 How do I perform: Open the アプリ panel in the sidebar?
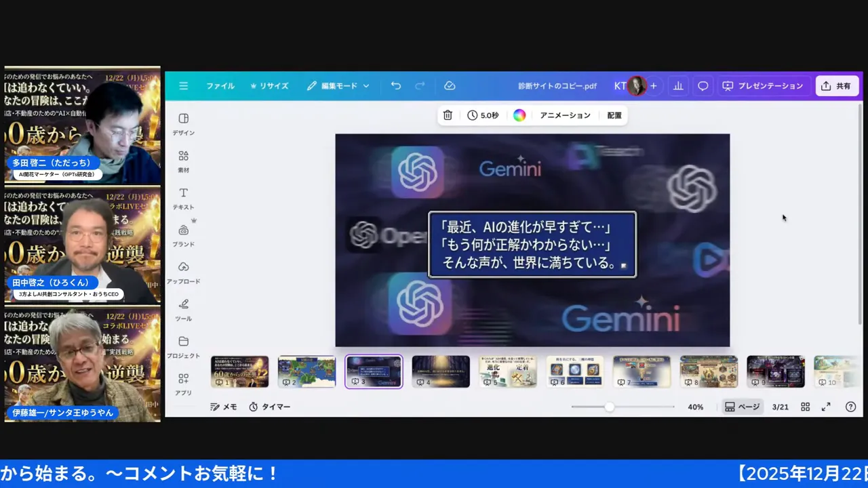click(x=183, y=384)
